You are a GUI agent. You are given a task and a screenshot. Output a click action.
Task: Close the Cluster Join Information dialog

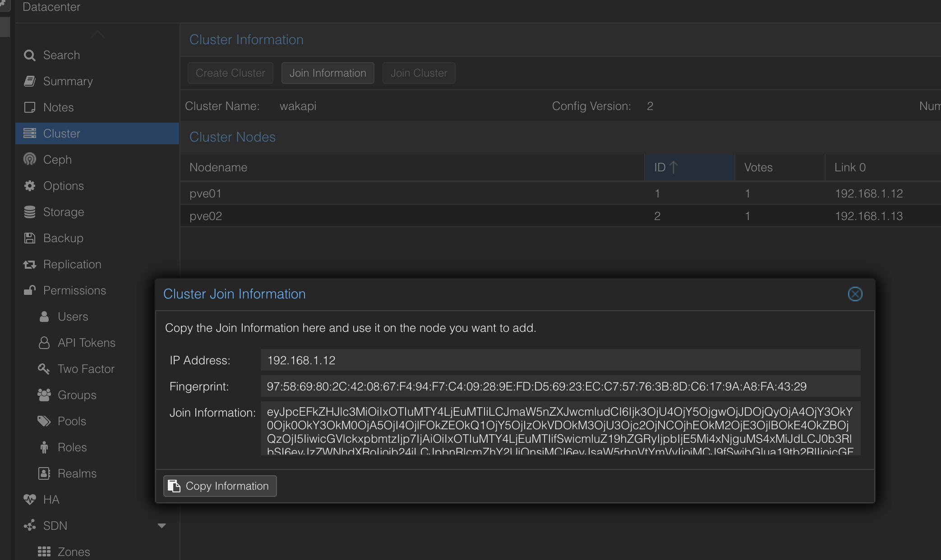[855, 294]
